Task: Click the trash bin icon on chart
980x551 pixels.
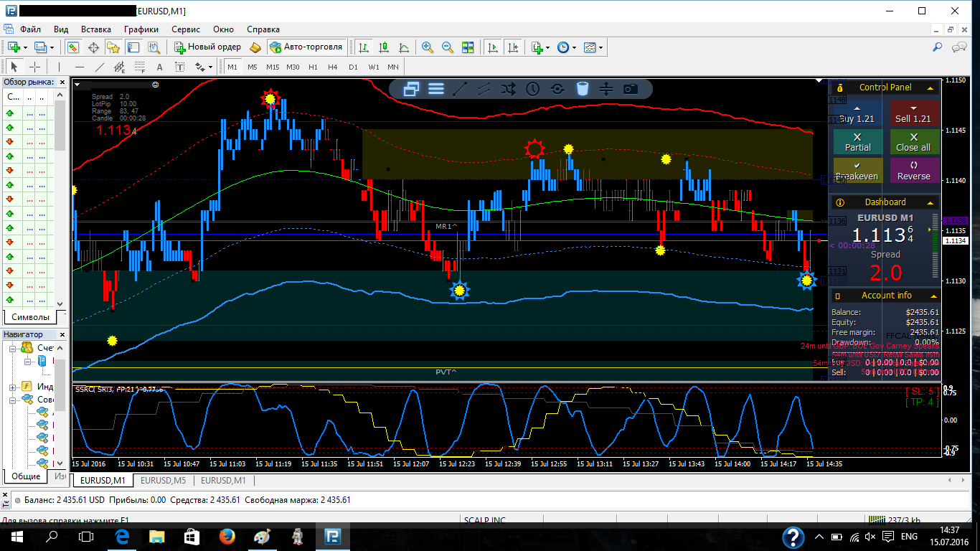Action: pyautogui.click(x=582, y=89)
